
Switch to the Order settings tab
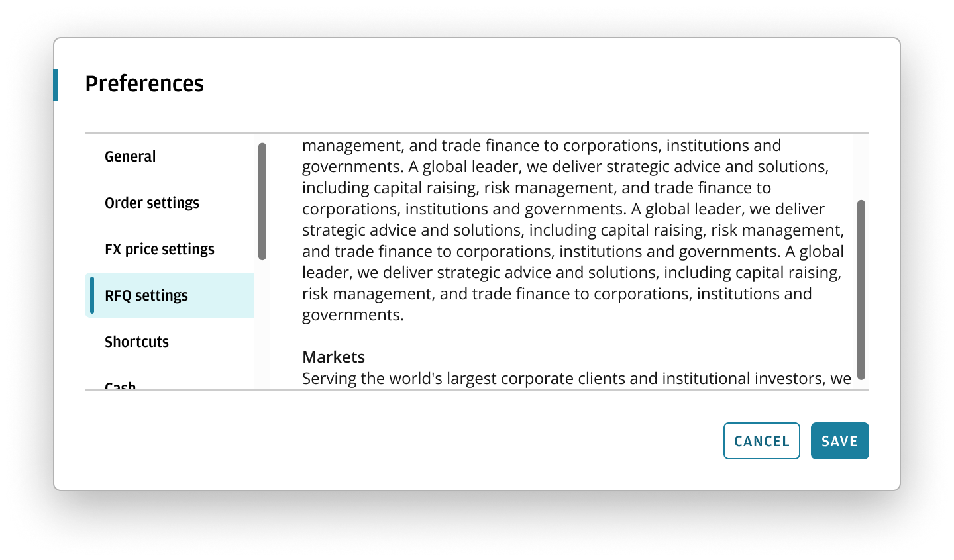click(x=152, y=203)
